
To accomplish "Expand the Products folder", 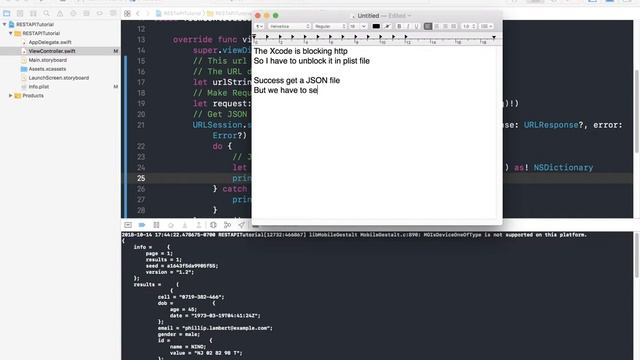I will point(11,96).
